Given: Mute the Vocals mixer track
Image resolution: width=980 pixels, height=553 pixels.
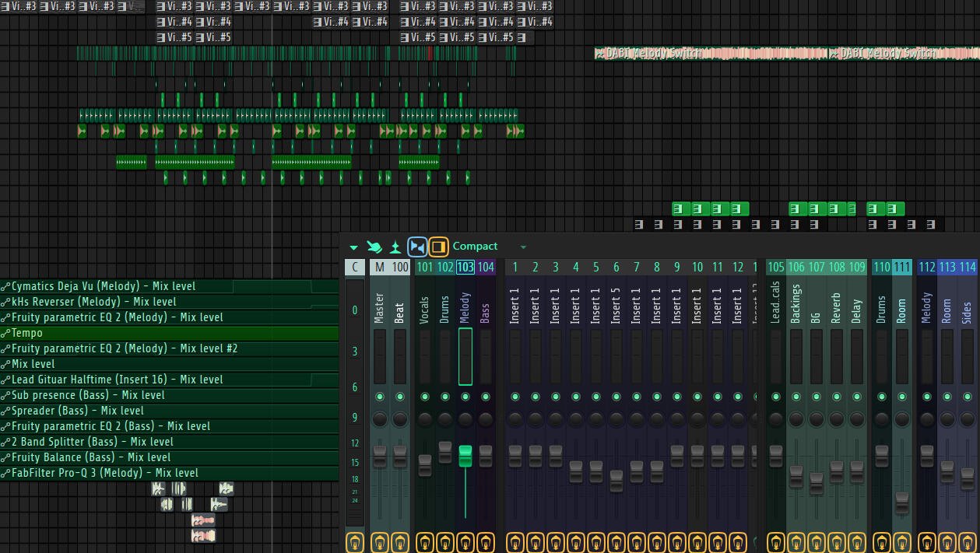Looking at the screenshot, I should [425, 397].
